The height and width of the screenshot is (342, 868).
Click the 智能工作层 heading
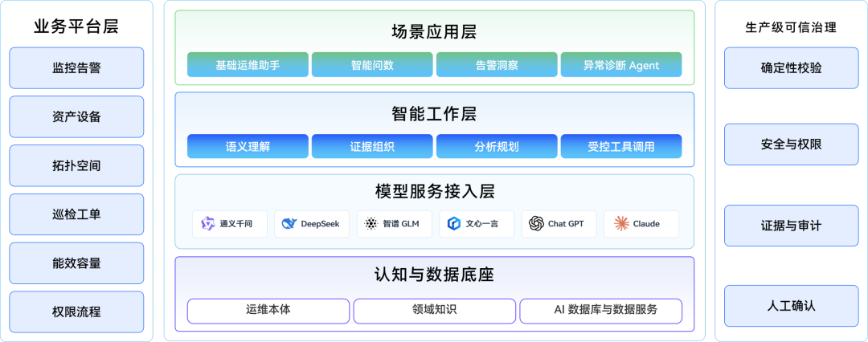pos(435,114)
